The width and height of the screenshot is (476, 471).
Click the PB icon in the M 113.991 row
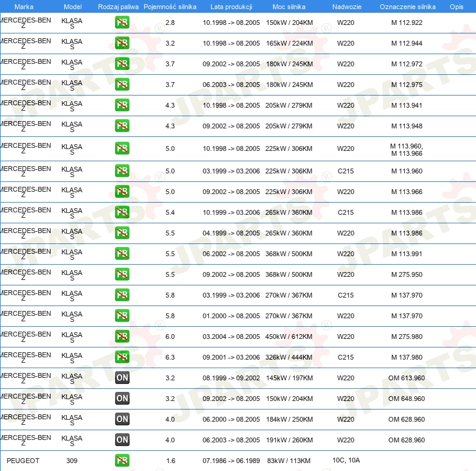point(122,254)
